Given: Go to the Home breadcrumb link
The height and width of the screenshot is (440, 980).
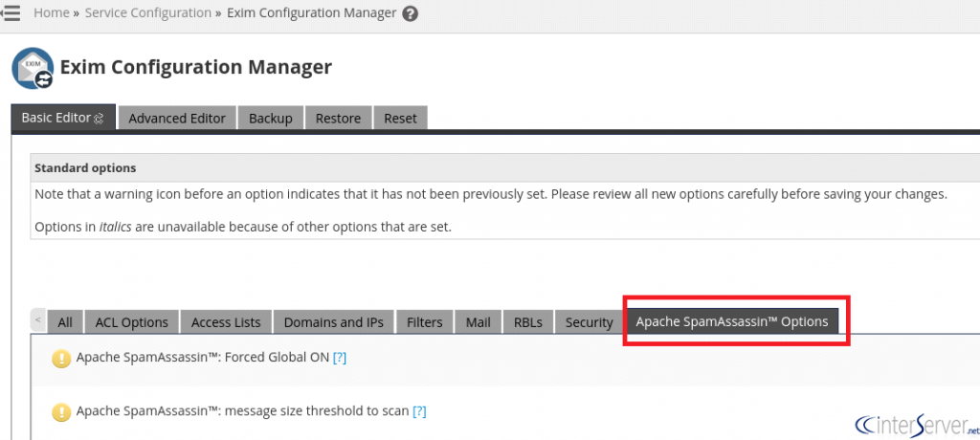Looking at the screenshot, I should pos(51,13).
